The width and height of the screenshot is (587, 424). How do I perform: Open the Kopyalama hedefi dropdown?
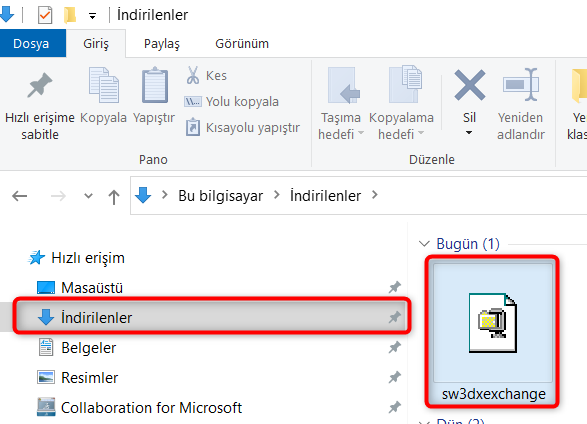401,125
